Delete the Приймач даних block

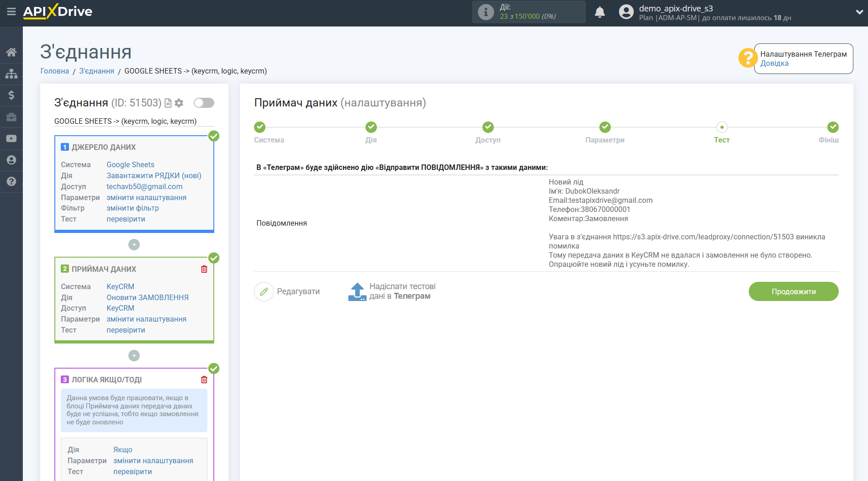[204, 269]
